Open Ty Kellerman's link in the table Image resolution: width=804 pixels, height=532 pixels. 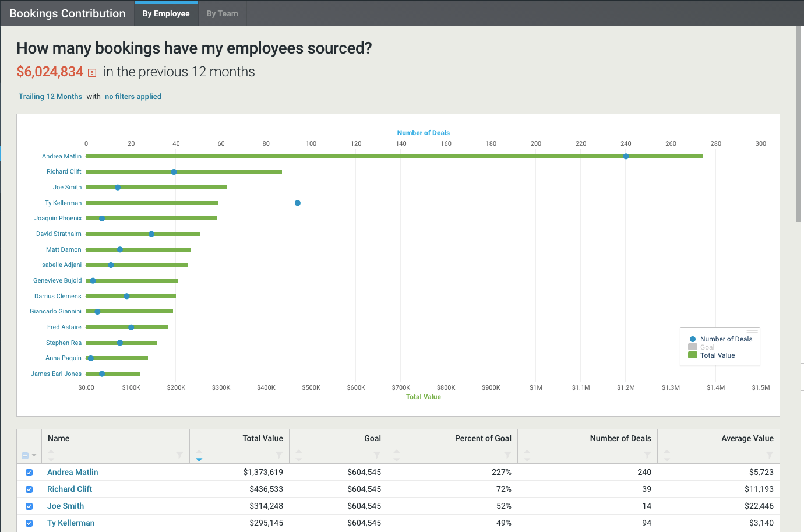coord(70,523)
